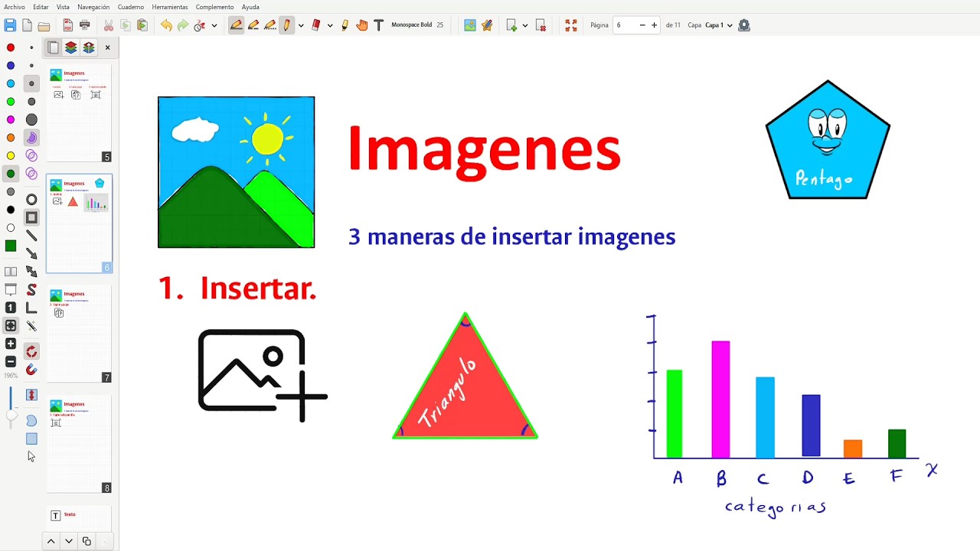Toggle the zoom fit icon
980x551 pixels.
click(11, 325)
